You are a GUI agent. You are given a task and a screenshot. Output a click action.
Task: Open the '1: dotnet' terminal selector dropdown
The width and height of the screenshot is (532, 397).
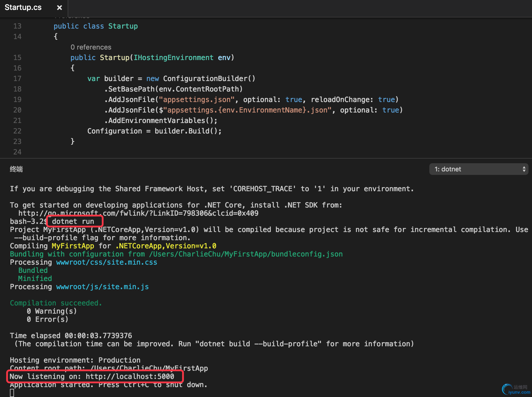click(478, 169)
